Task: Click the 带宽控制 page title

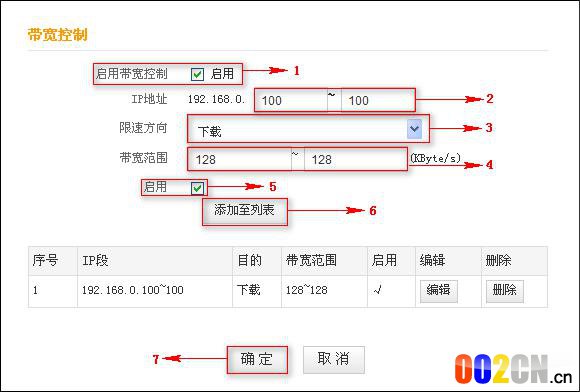Action: tap(58, 34)
